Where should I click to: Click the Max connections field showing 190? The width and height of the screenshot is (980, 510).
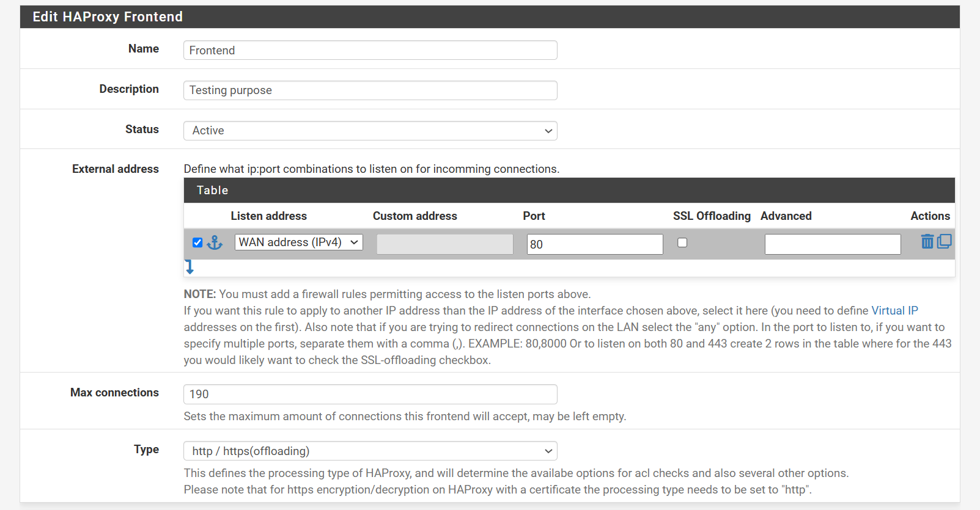(370, 394)
